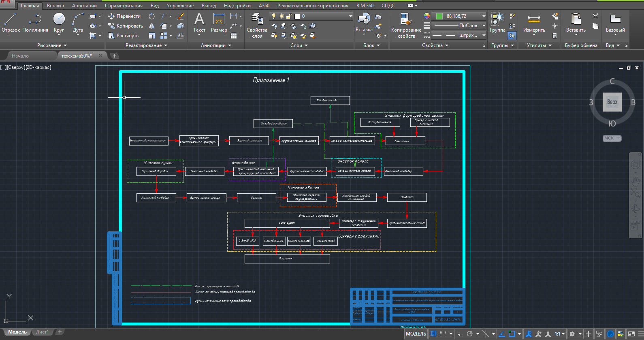Click the Смеситель block in drawing

coord(405,141)
